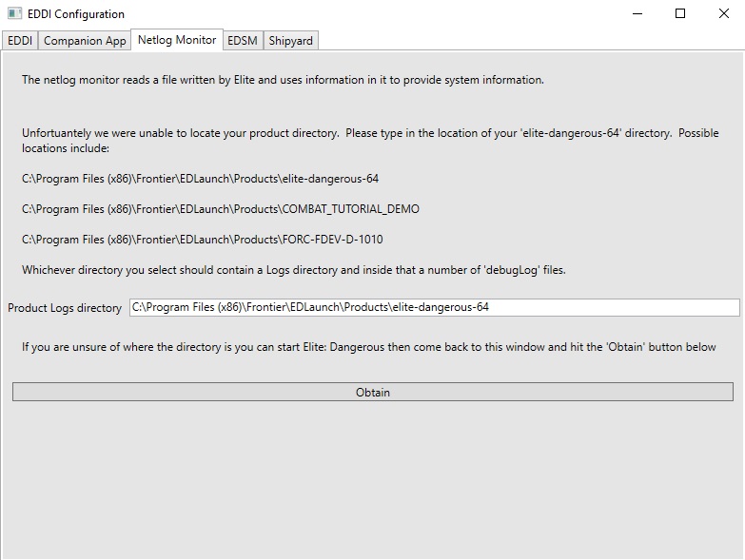This screenshot has height=560, width=745.
Task: Focus the Product Logs directory field
Action: [x=434, y=307]
